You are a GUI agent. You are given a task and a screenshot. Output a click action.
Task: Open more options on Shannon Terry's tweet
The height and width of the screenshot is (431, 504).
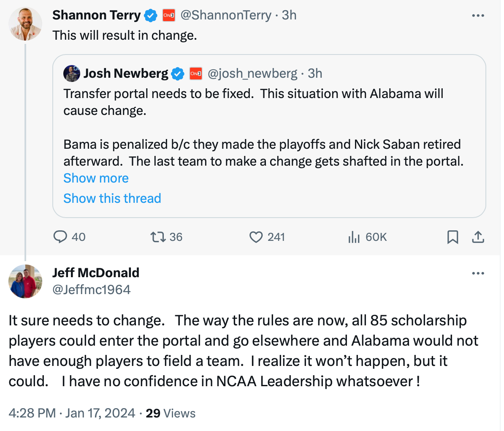pos(478,16)
